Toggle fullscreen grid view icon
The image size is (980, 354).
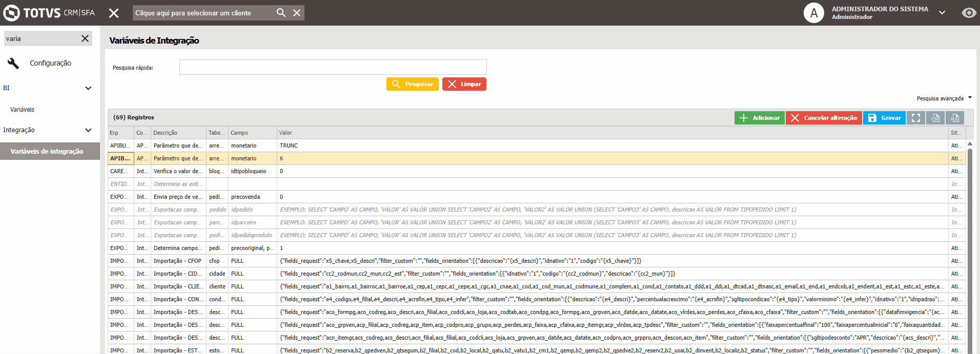pyautogui.click(x=916, y=118)
